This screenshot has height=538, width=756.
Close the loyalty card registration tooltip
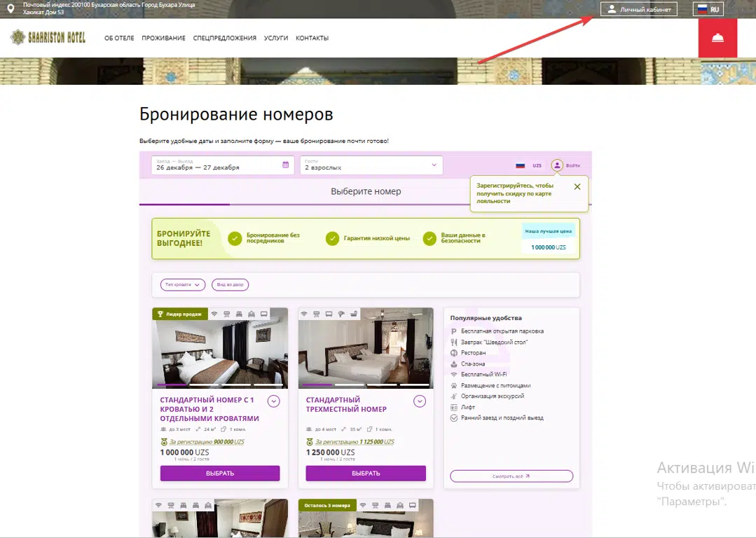click(x=577, y=186)
